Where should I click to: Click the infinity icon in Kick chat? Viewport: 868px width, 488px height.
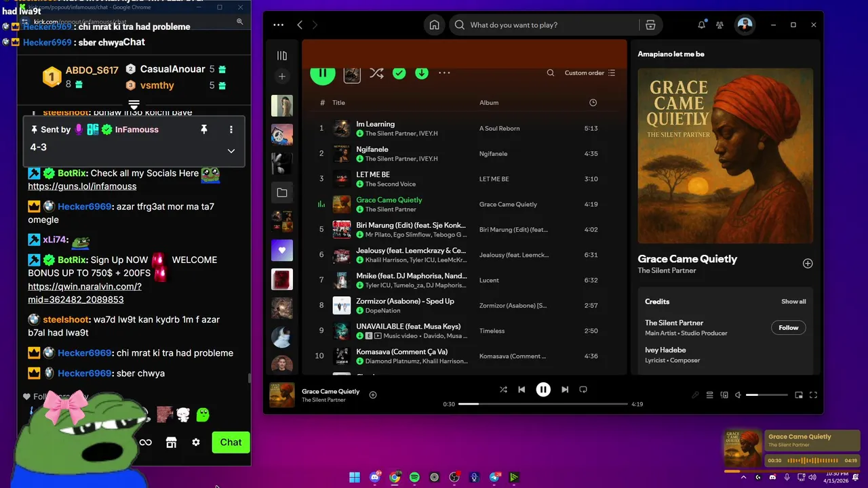tap(145, 443)
